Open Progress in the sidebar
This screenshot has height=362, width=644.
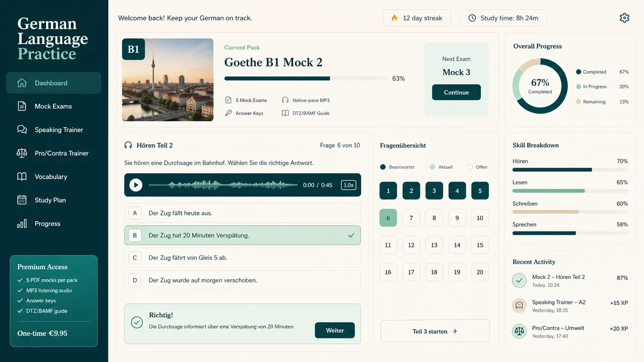(54, 224)
